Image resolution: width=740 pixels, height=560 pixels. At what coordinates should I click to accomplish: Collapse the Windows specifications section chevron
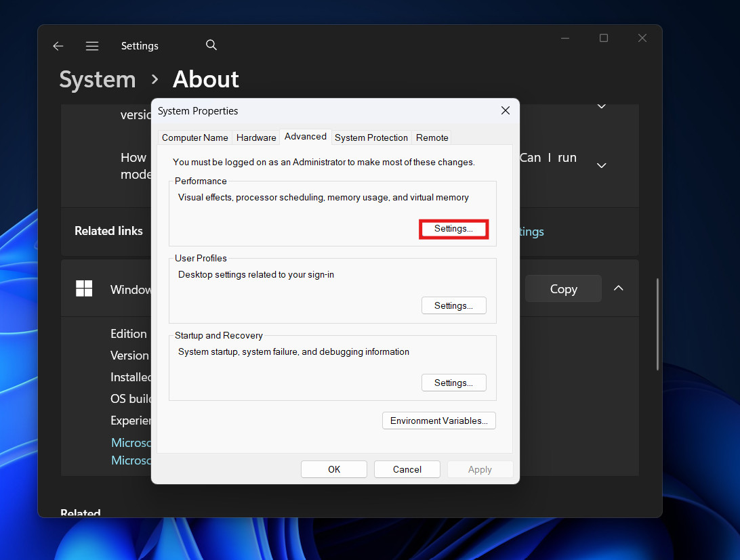(x=618, y=288)
